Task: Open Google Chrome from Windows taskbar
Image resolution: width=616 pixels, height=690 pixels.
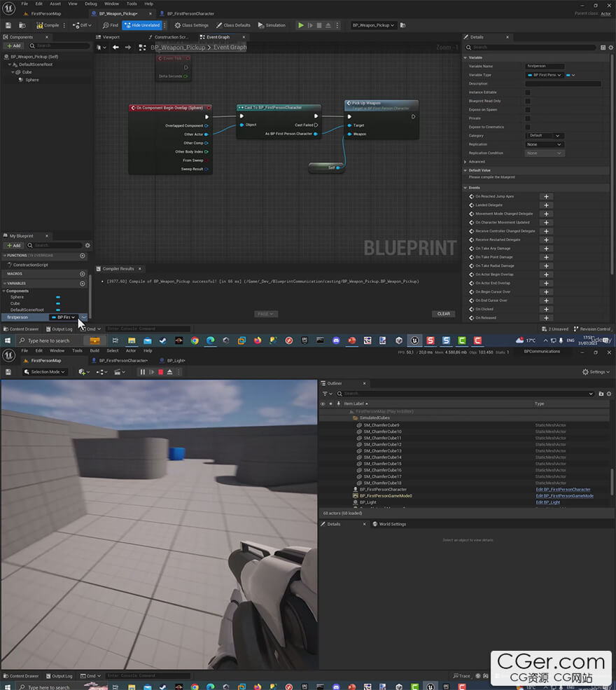Action: (195, 340)
